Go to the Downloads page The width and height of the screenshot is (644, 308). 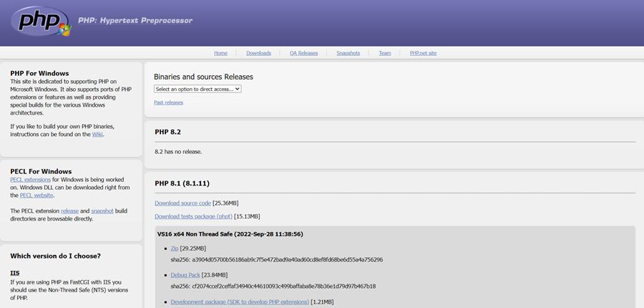258,53
